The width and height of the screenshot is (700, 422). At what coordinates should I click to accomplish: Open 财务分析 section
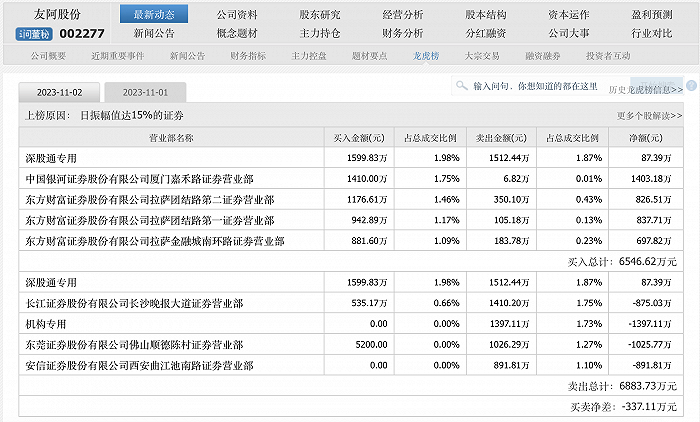coord(402,33)
